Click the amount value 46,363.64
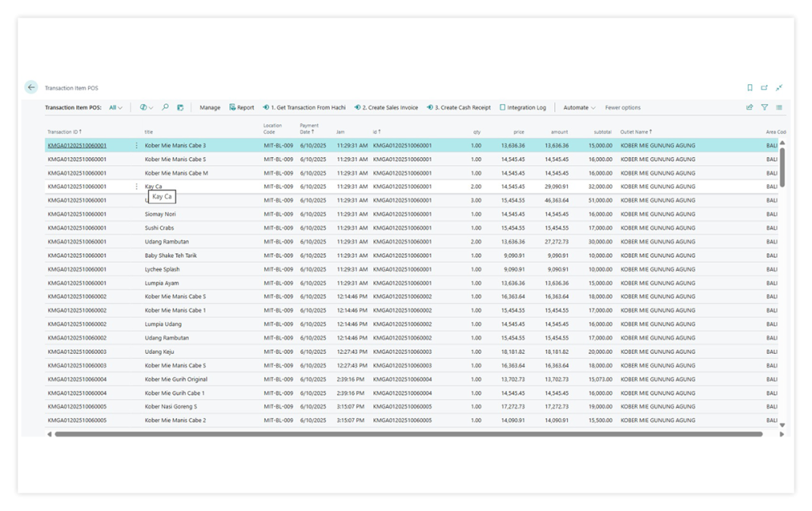 (x=557, y=200)
